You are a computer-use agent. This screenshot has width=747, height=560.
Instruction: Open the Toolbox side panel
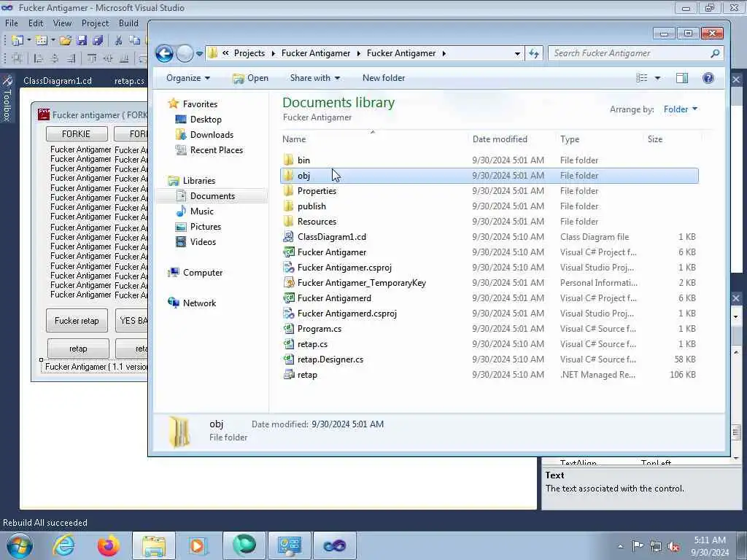(7, 99)
